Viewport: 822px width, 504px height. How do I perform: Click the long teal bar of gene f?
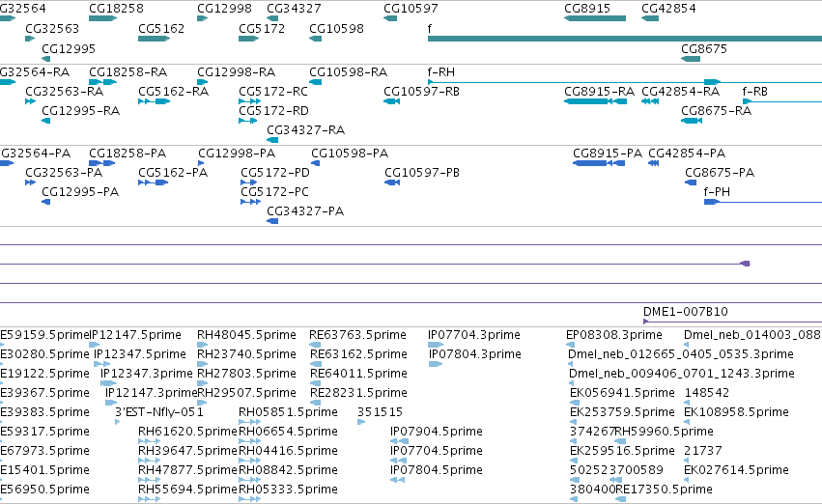click(x=625, y=39)
